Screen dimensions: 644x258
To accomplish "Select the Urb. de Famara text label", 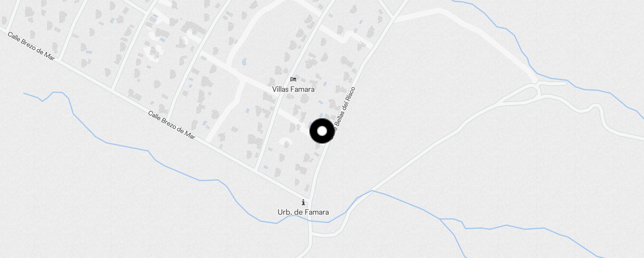I will click(x=303, y=212).
